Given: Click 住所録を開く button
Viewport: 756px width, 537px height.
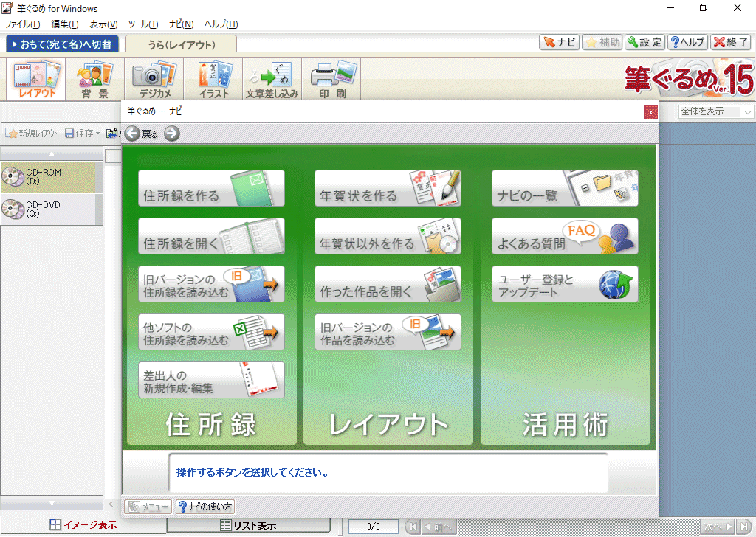Looking at the screenshot, I should pos(211,236).
